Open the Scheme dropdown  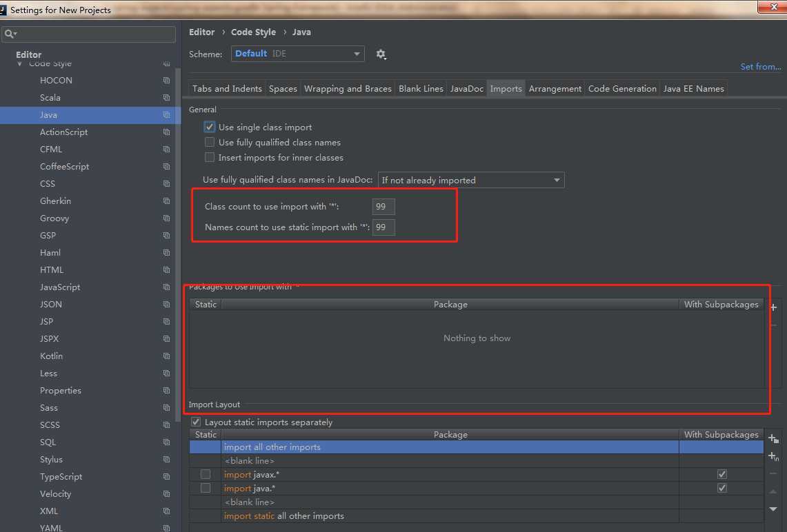[x=297, y=54]
